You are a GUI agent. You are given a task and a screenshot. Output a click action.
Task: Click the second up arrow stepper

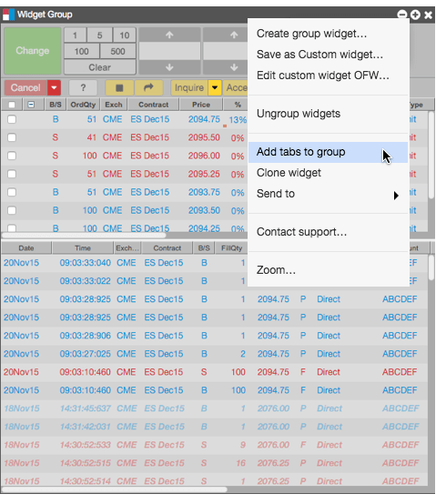[234, 35]
